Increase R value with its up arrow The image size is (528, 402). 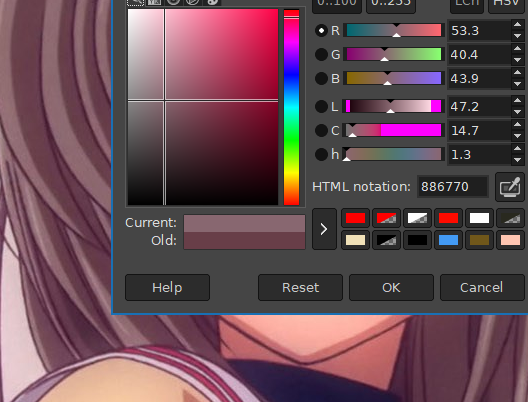click(518, 25)
